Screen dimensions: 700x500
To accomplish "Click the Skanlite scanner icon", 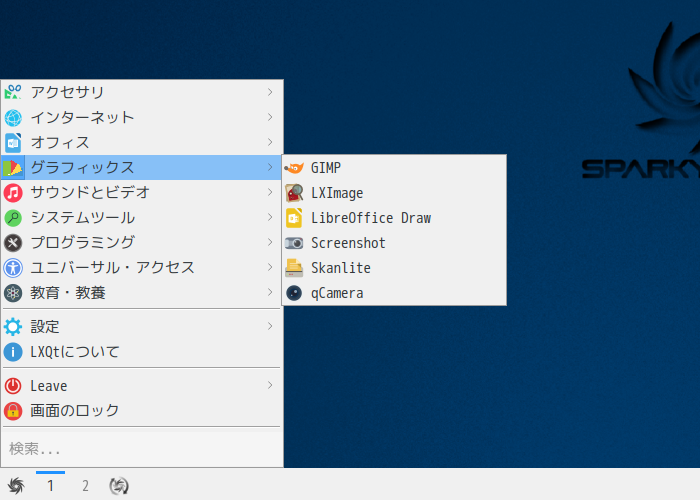I will [294, 268].
